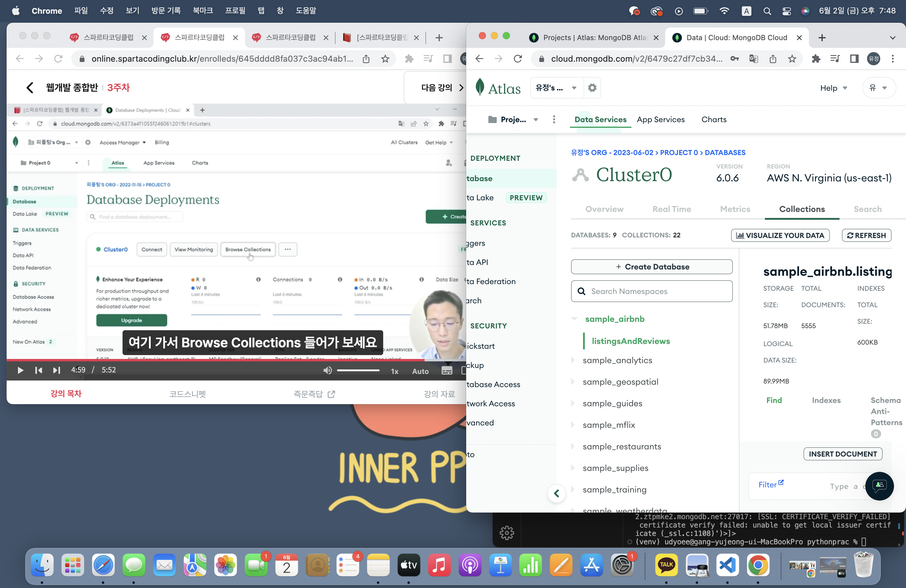
Task: Open organization settings gear in Atlas
Action: [592, 88]
